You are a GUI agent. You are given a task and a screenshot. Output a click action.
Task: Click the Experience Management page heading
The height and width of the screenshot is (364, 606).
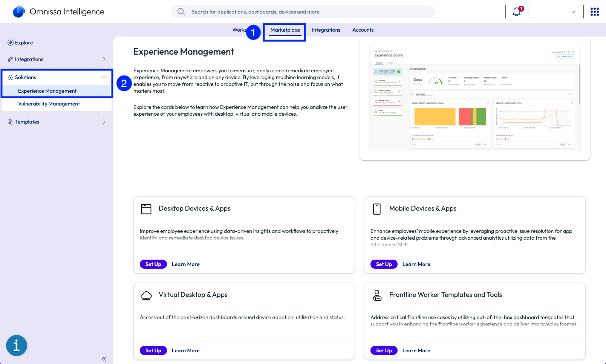pyautogui.click(x=184, y=52)
